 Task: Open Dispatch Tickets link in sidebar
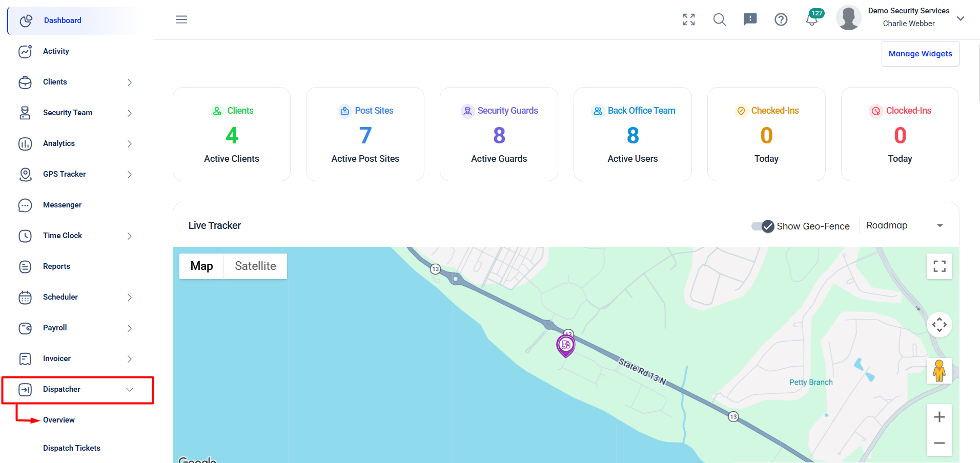72,448
